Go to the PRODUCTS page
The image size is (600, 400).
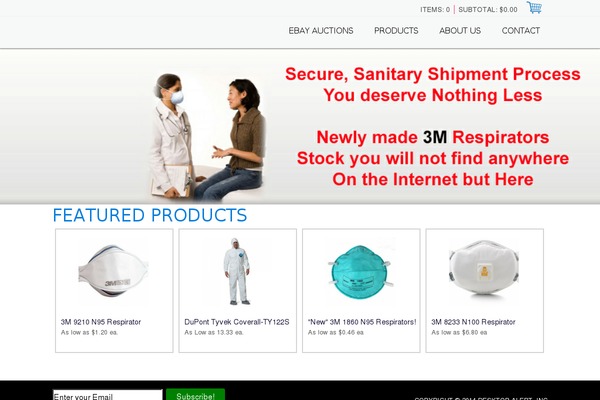click(396, 31)
